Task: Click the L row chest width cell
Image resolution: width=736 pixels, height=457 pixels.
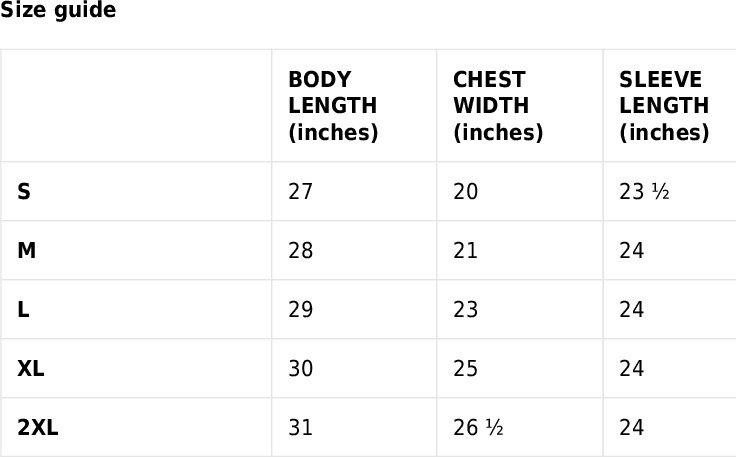Action: pyautogui.click(x=466, y=309)
